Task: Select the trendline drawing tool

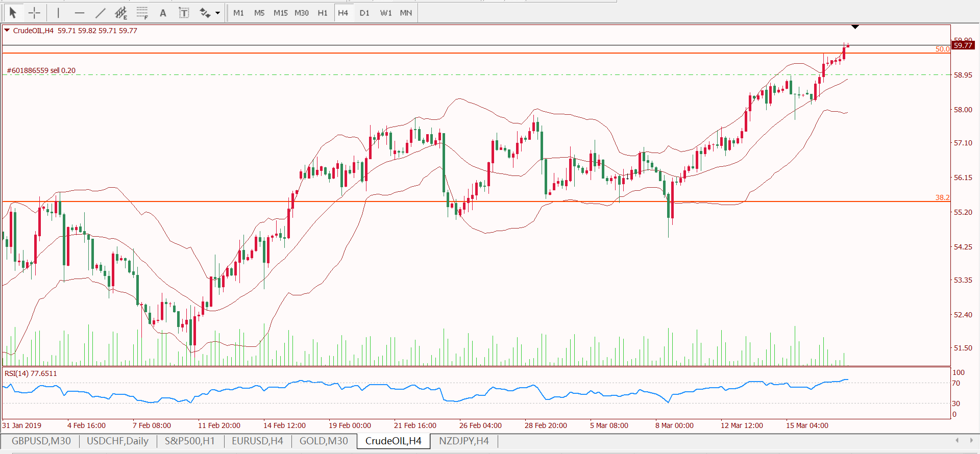Action: tap(100, 13)
